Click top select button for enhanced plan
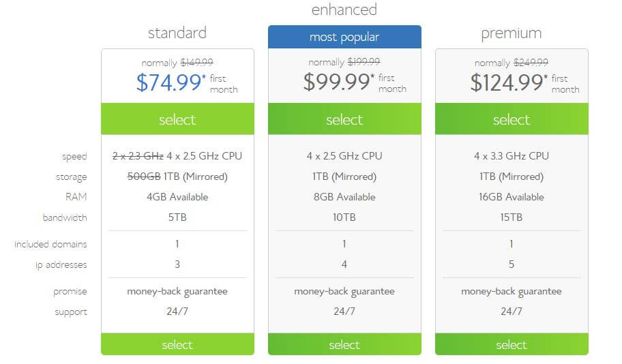 (344, 119)
